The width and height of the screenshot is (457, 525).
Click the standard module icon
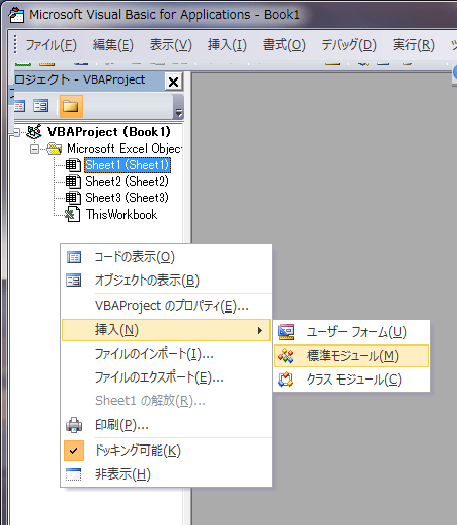[x=286, y=356]
